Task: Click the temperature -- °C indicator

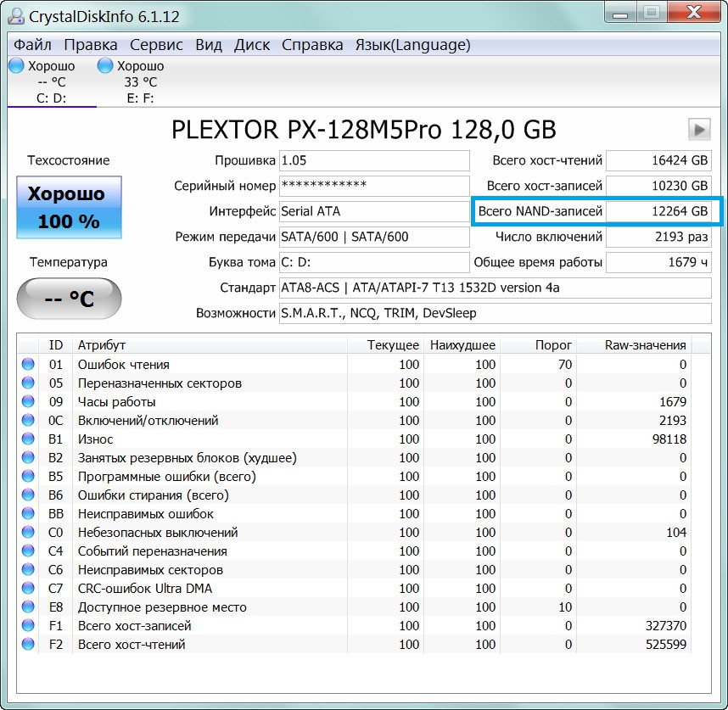Action: 70,299
